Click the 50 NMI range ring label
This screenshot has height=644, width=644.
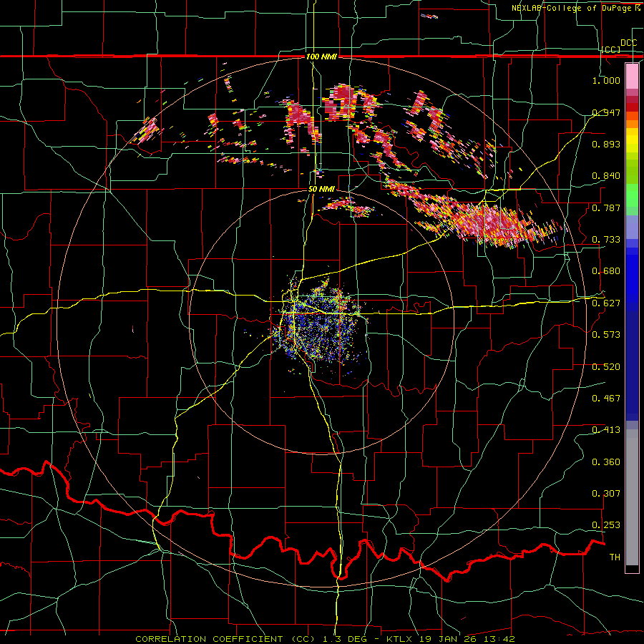[321, 189]
